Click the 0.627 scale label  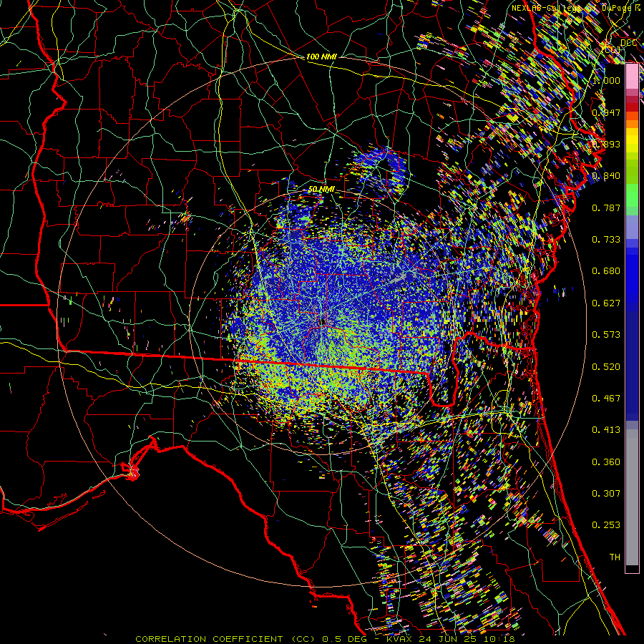click(606, 303)
